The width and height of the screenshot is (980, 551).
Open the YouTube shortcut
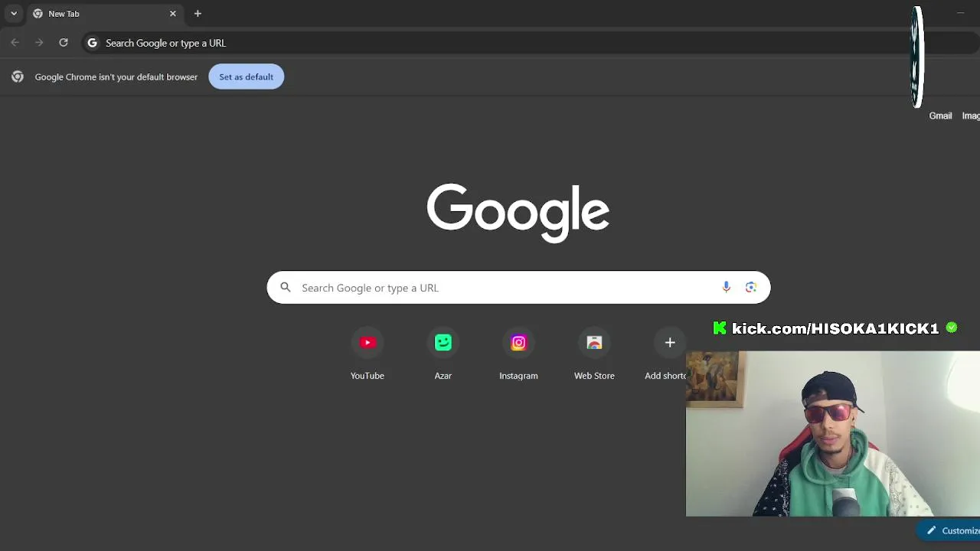tap(367, 355)
